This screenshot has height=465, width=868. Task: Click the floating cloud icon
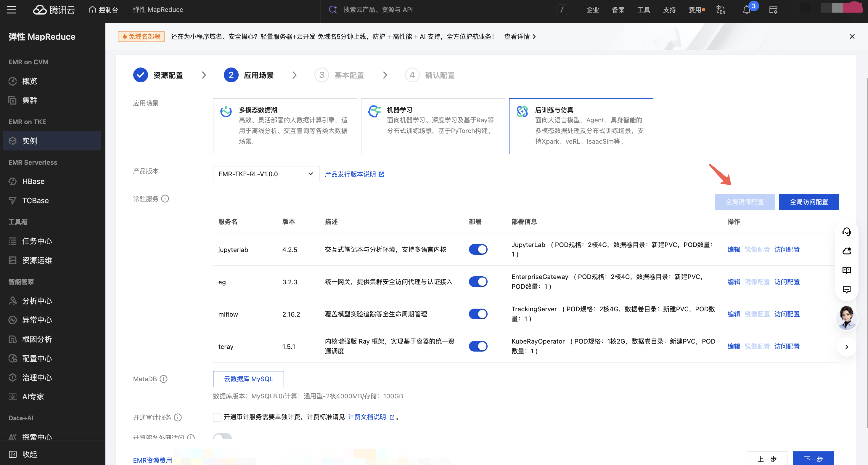(846, 251)
